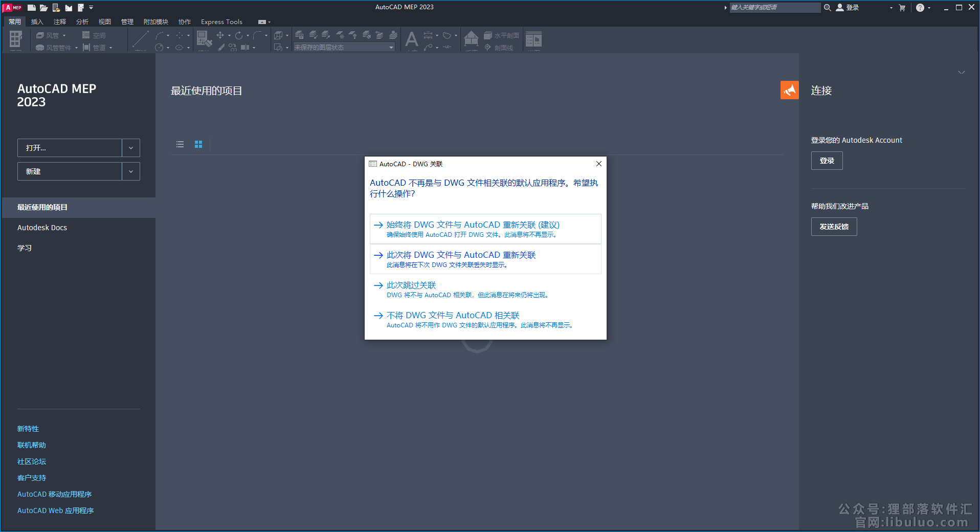
Task: Switch to the 注释 ribbon tab
Action: pyautogui.click(x=60, y=21)
